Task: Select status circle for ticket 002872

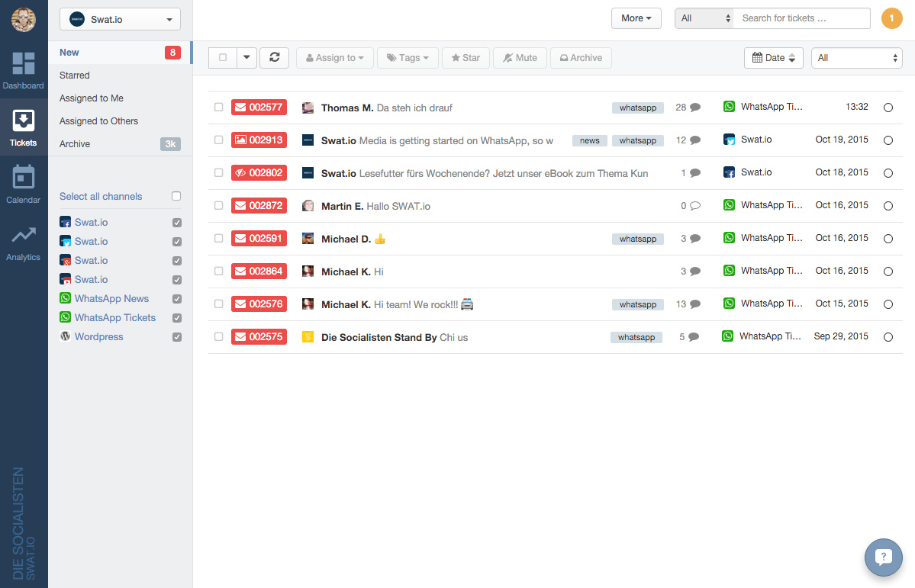Action: pyautogui.click(x=888, y=206)
